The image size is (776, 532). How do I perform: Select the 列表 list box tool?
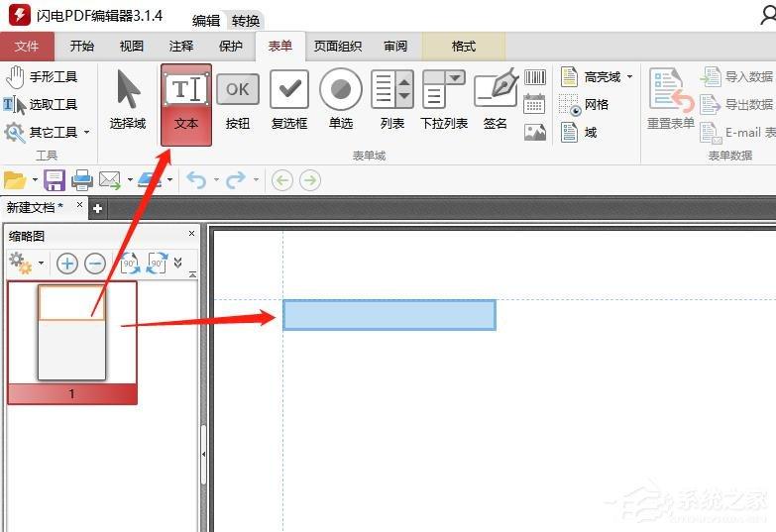coord(391,102)
